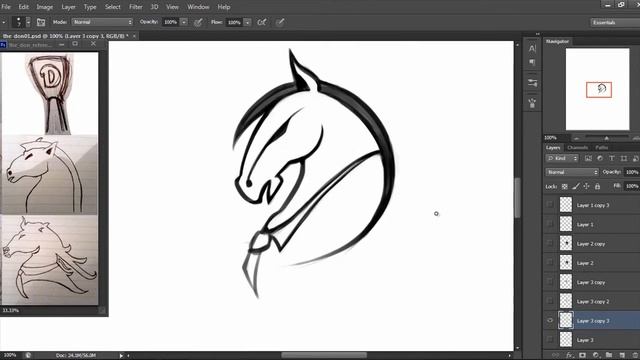Show Layer 3 copy visibility box
This screenshot has width=640, height=360.
(x=550, y=282)
